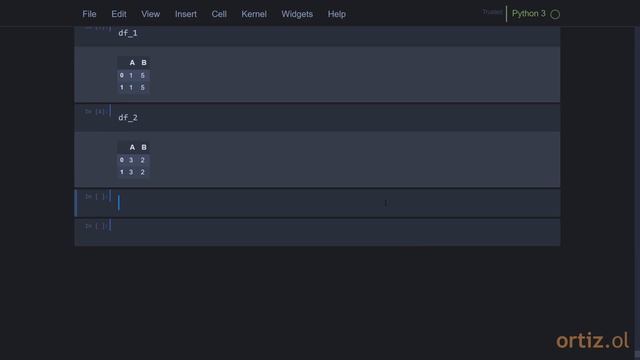
Task: Open the File menu
Action: (89, 14)
